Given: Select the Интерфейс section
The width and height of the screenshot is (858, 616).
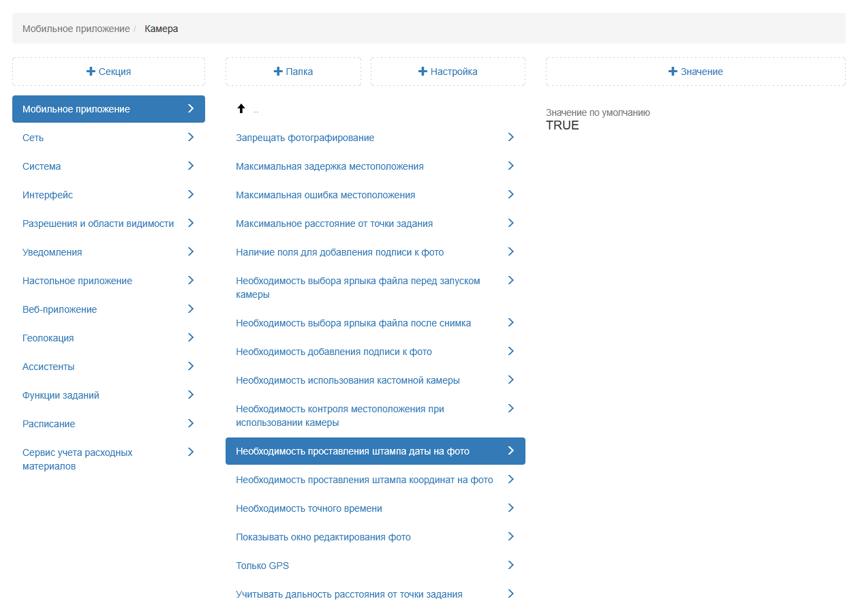Looking at the screenshot, I should (48, 195).
